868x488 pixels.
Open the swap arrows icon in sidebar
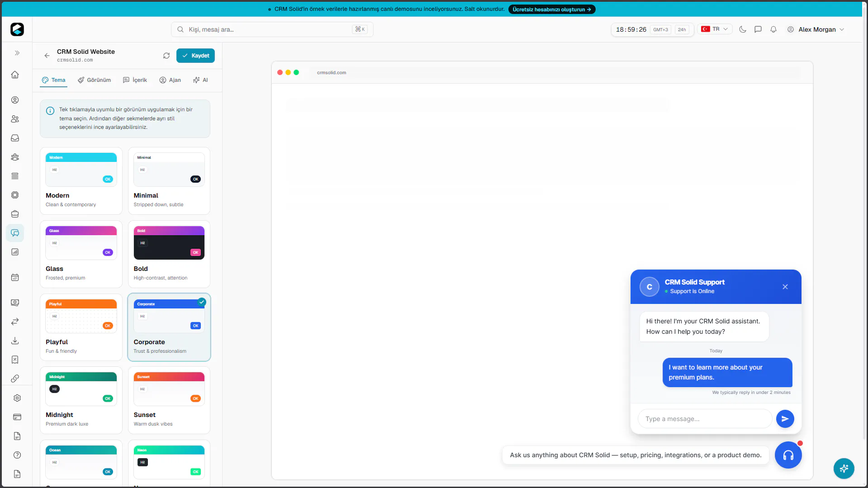coord(15,322)
